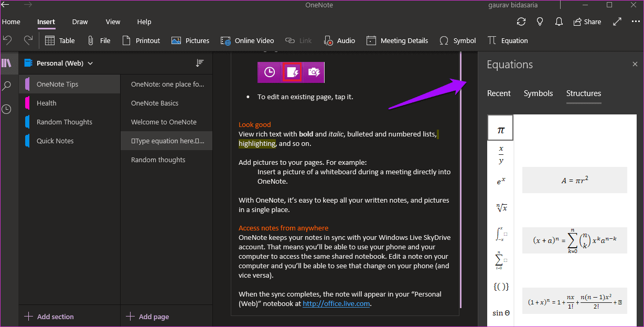Click the 'Access notes from anywhere' heading

(x=283, y=228)
